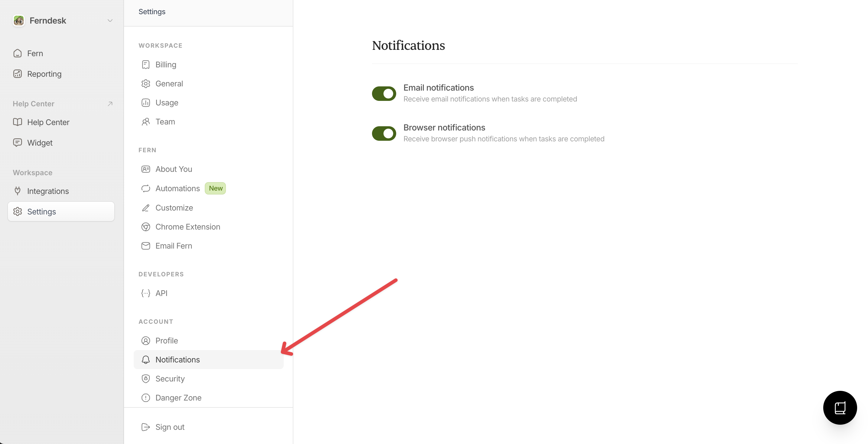Expand the Ferndesk workspace dropdown chevron
The height and width of the screenshot is (444, 868).
tap(110, 21)
